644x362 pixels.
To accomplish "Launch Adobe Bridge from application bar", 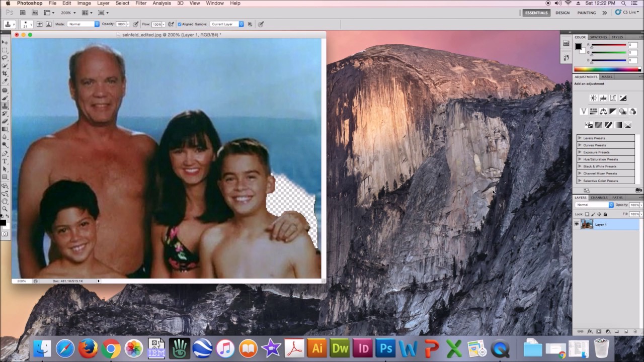I will coord(24,13).
